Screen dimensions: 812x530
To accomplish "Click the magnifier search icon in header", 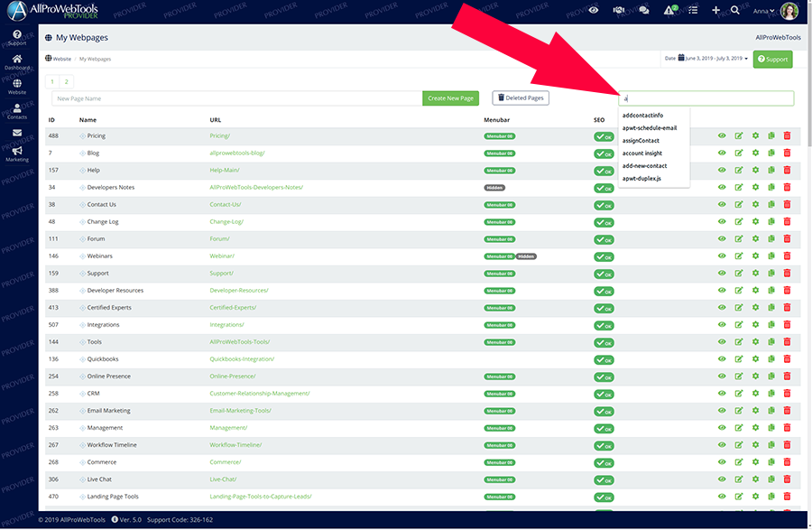I will (x=734, y=10).
